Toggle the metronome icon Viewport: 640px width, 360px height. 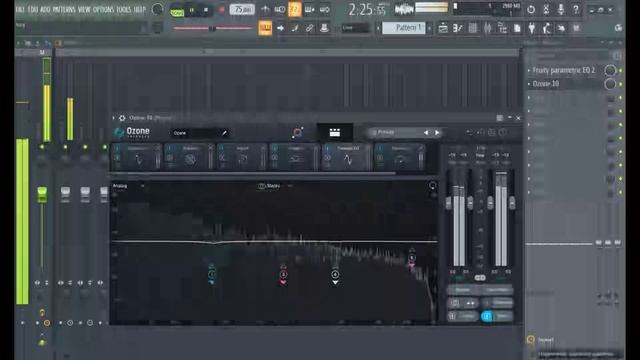[265, 9]
